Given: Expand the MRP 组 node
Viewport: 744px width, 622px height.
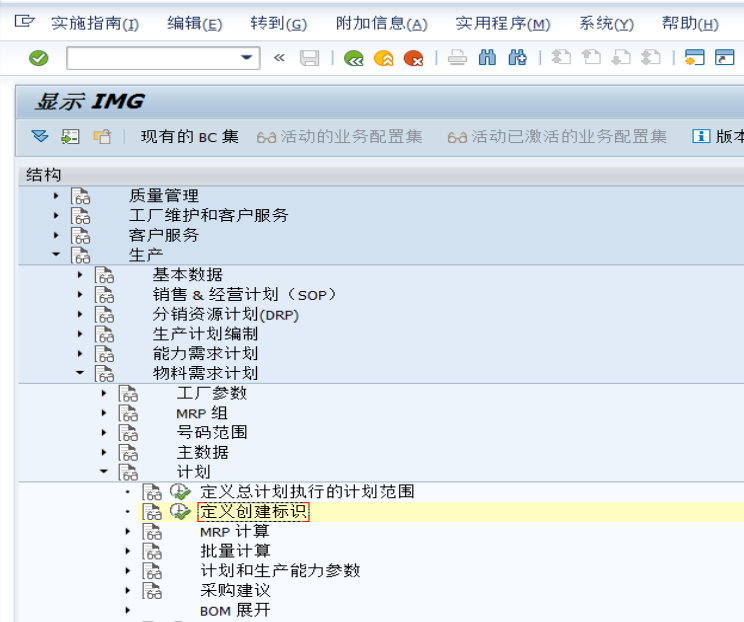Looking at the screenshot, I should [x=103, y=413].
